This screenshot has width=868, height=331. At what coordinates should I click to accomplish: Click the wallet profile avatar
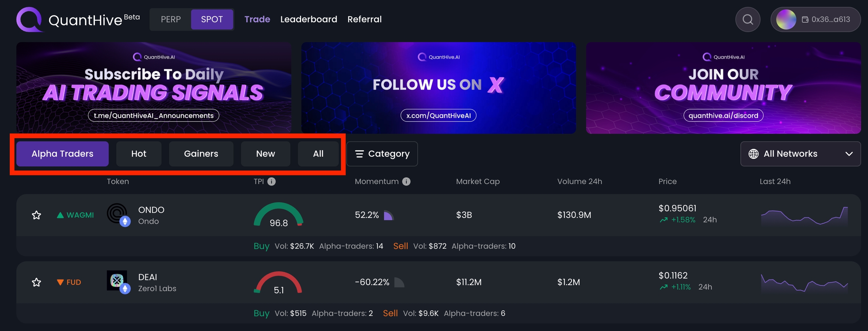tap(786, 19)
